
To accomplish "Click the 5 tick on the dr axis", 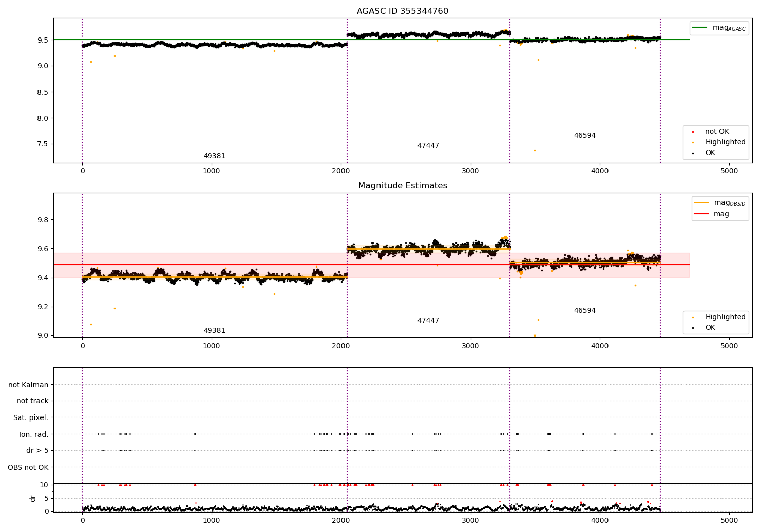I will tap(46, 499).
